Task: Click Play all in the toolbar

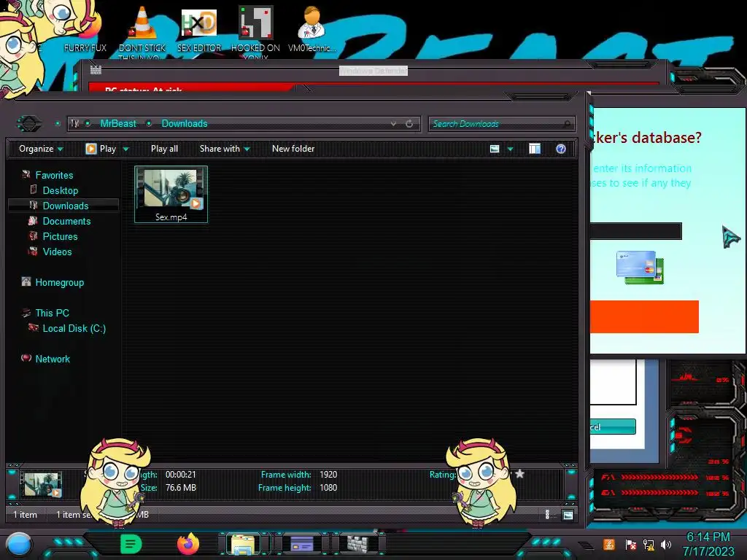Action: (x=164, y=149)
